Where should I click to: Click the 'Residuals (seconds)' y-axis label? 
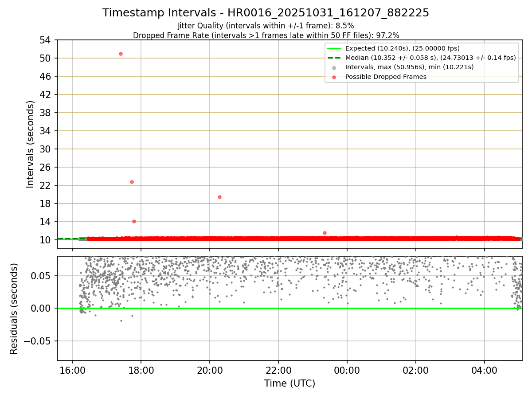pyautogui.click(x=14, y=309)
